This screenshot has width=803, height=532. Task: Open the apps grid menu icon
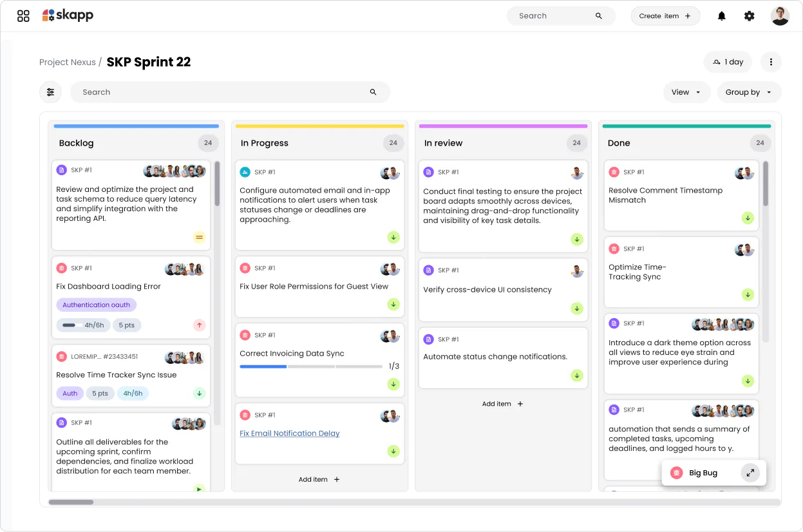(x=23, y=16)
